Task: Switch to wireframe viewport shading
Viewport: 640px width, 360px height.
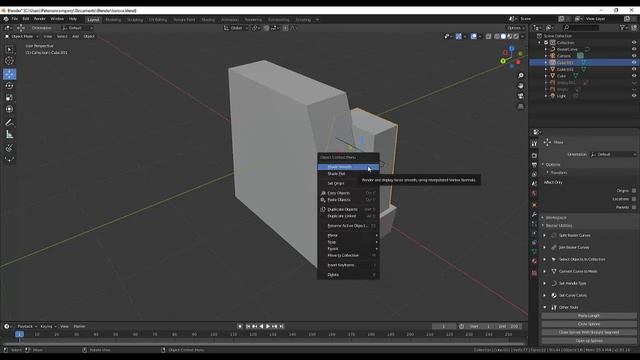Action: [x=497, y=36]
